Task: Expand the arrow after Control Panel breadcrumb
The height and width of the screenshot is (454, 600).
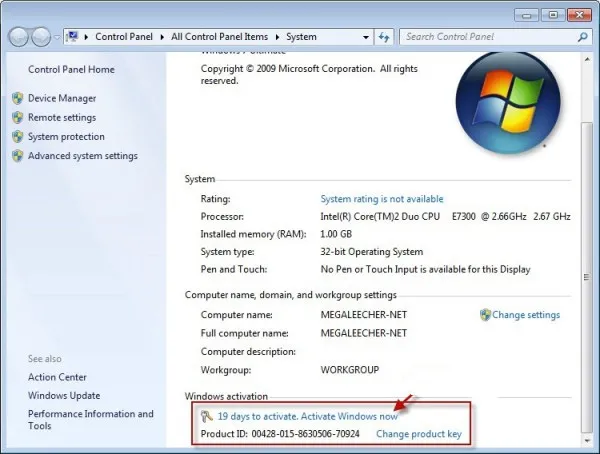Action: 162,37
